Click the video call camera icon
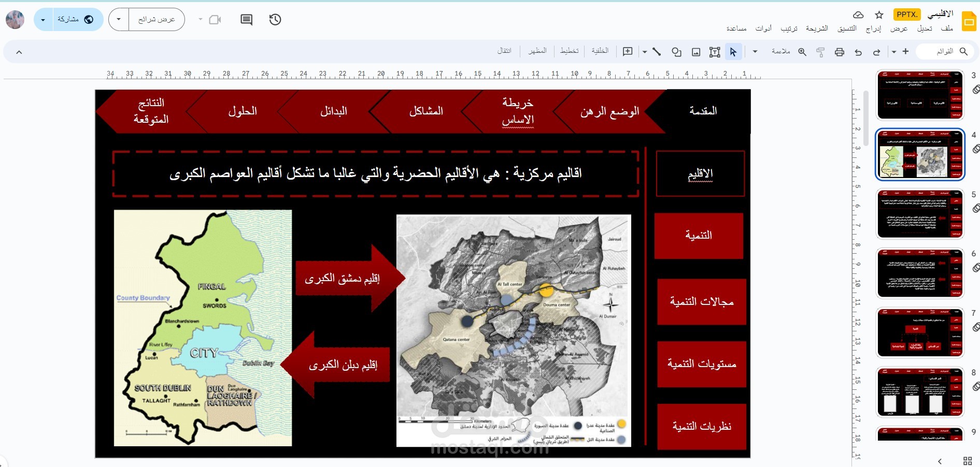Screen dimensions: 980x467 point(215,20)
